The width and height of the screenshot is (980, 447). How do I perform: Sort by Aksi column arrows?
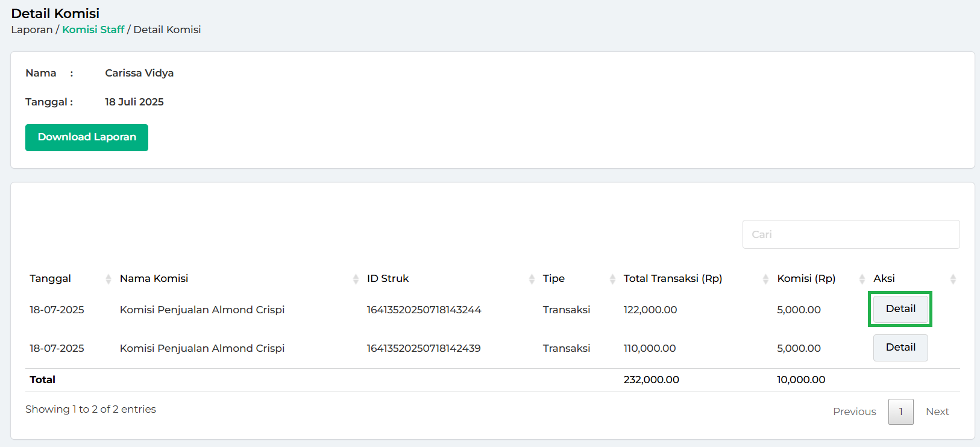coord(953,279)
